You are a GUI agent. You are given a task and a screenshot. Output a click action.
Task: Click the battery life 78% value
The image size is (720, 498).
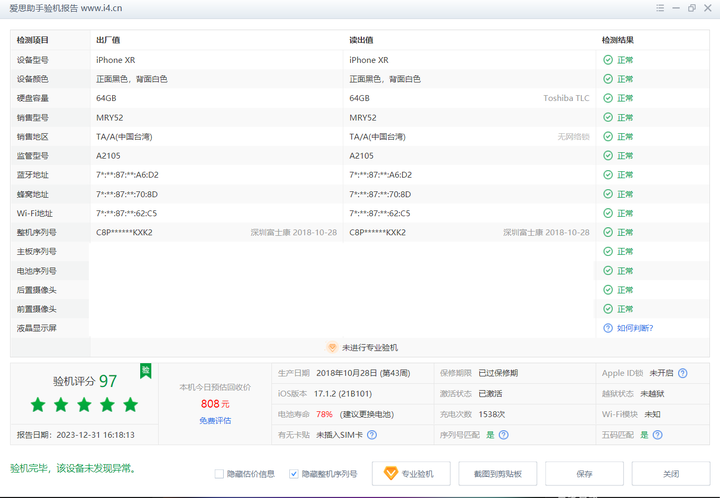324,414
